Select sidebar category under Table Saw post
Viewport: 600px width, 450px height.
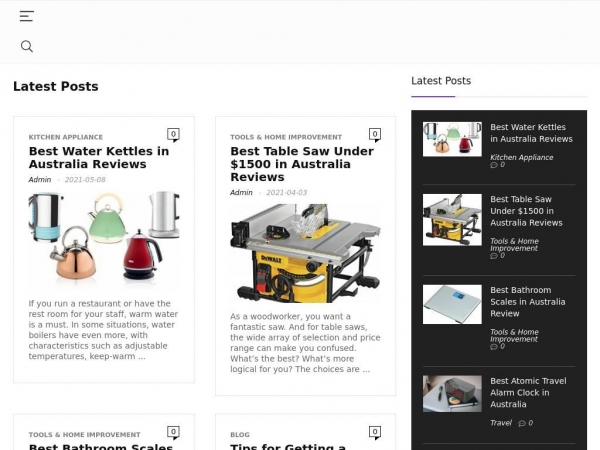[514, 245]
